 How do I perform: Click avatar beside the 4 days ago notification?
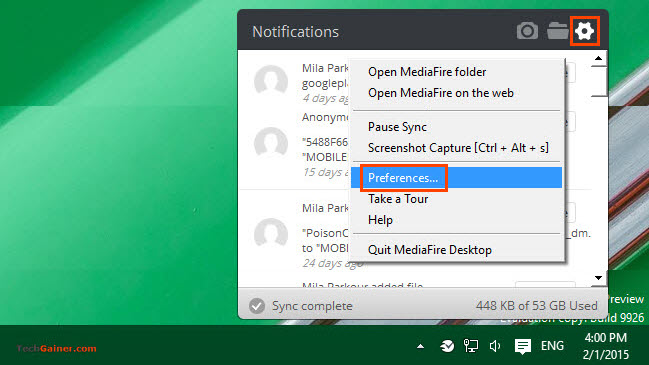271,81
